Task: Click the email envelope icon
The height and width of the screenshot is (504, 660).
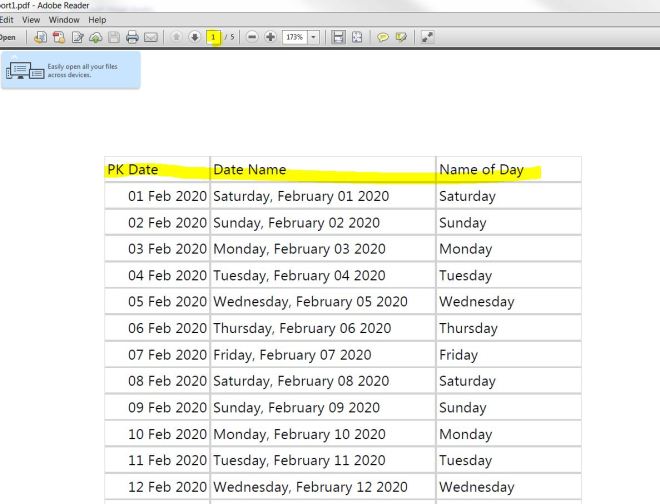Action: (x=150, y=37)
